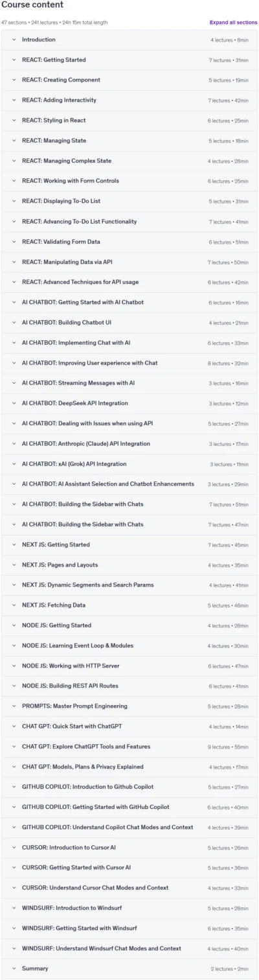
Task: Open AI CHATBOT: DeepSeek API Integration
Action: click(x=129, y=403)
